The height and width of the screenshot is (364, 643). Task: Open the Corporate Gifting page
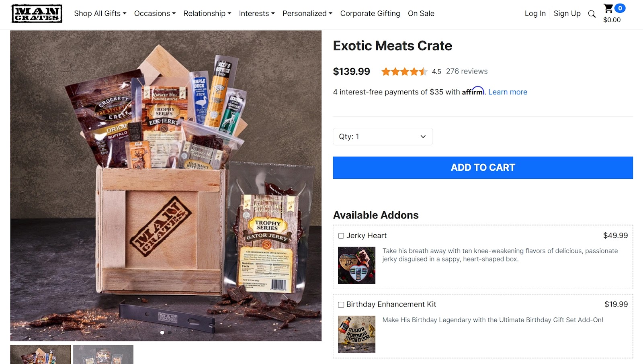click(x=370, y=13)
